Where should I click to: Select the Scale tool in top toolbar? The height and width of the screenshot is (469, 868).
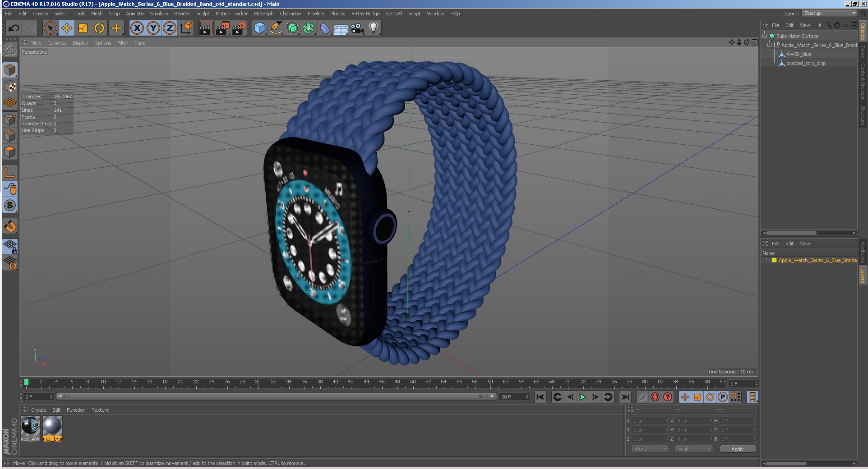pyautogui.click(x=83, y=28)
